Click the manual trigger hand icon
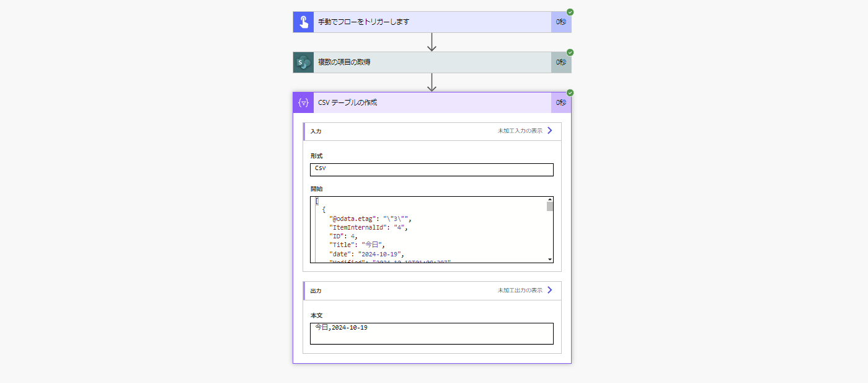 tap(303, 21)
